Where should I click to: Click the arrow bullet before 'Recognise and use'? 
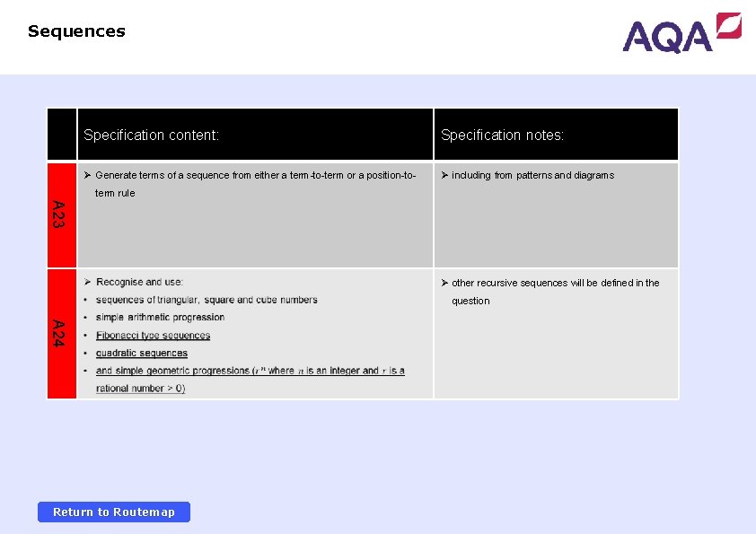pyautogui.click(x=85, y=281)
